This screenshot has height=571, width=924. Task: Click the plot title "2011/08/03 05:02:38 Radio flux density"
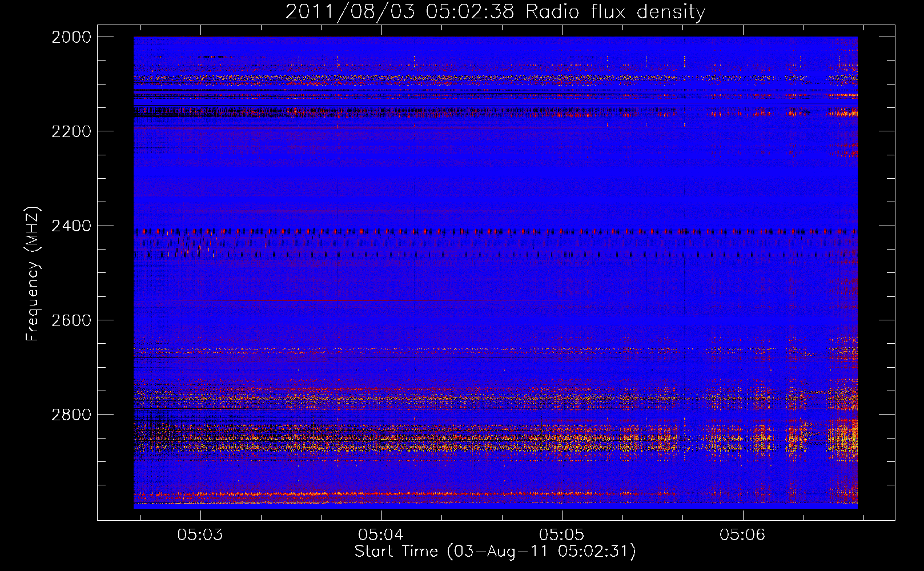click(495, 11)
